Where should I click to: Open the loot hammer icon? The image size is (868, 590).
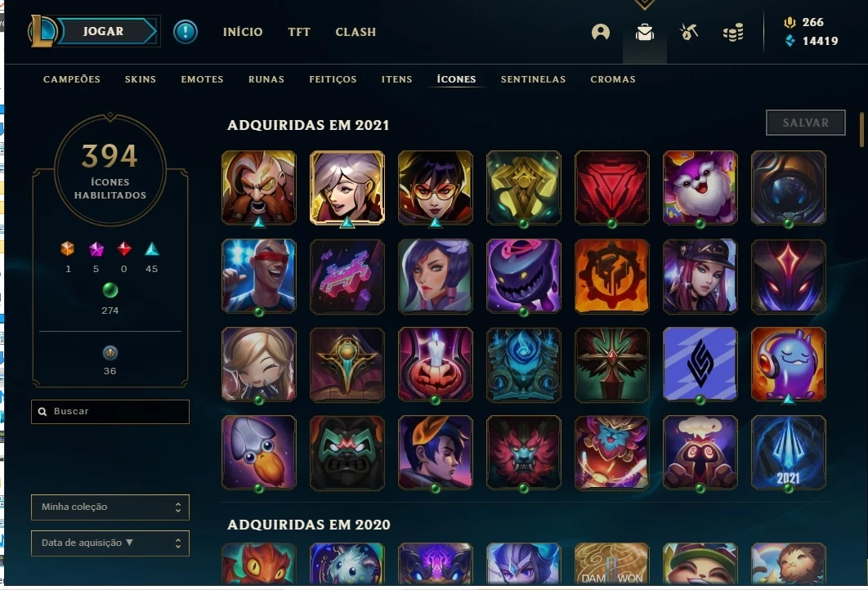click(689, 32)
